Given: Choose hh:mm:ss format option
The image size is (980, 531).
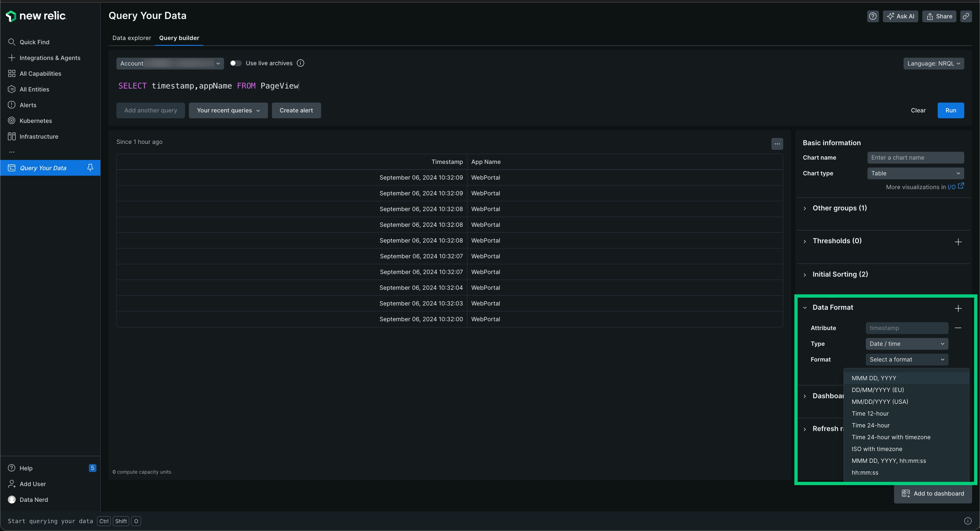Looking at the screenshot, I should (906, 472).
